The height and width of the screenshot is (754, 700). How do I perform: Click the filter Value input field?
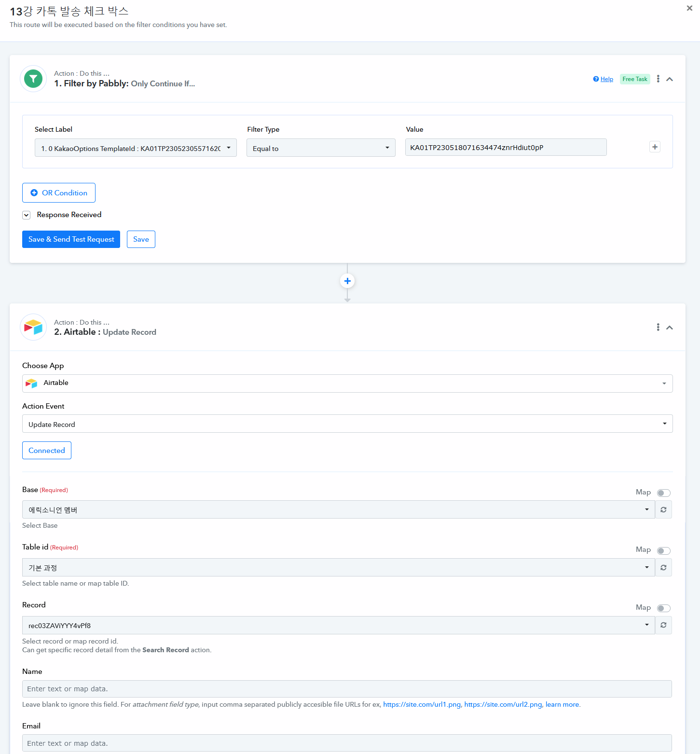coord(506,147)
